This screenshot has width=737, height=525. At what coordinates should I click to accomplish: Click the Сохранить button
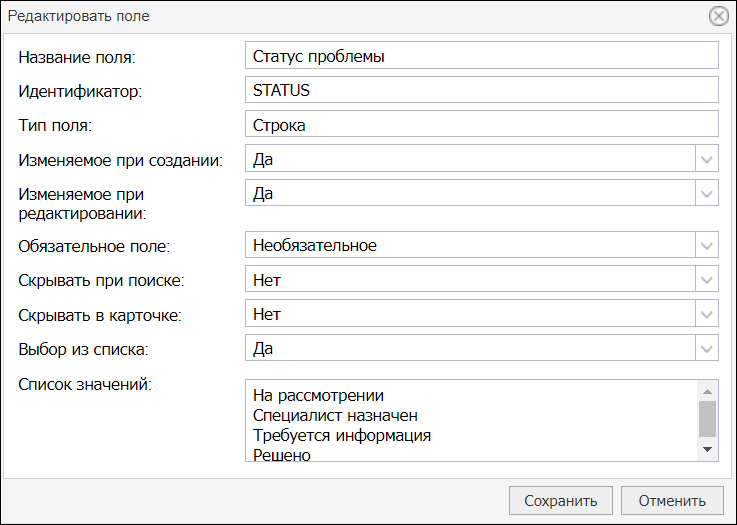(x=561, y=501)
